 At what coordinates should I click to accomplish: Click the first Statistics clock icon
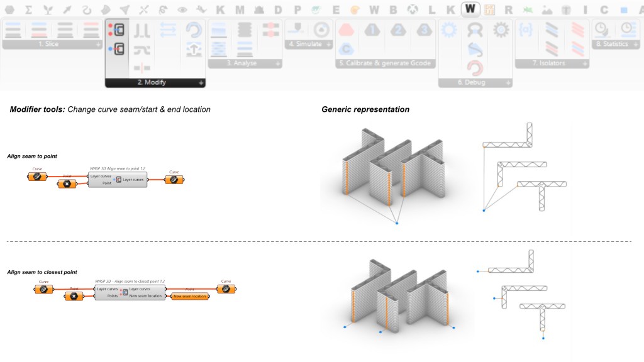[x=601, y=30]
